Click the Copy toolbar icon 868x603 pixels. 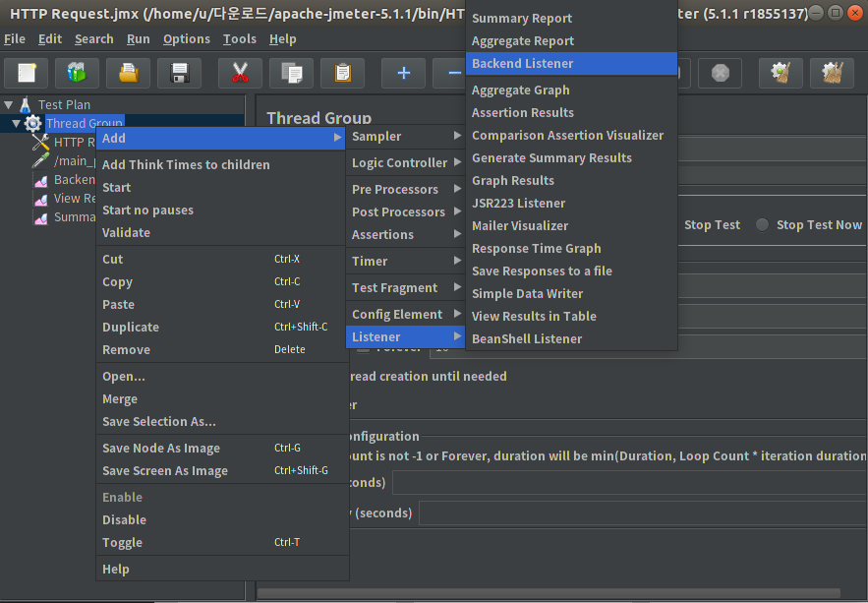(292, 73)
